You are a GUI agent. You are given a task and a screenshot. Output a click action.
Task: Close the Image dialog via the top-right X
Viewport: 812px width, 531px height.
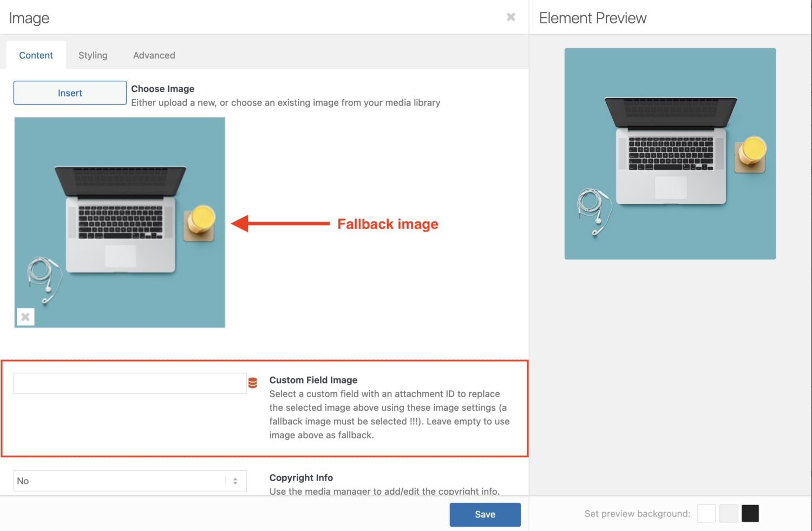pyautogui.click(x=510, y=17)
